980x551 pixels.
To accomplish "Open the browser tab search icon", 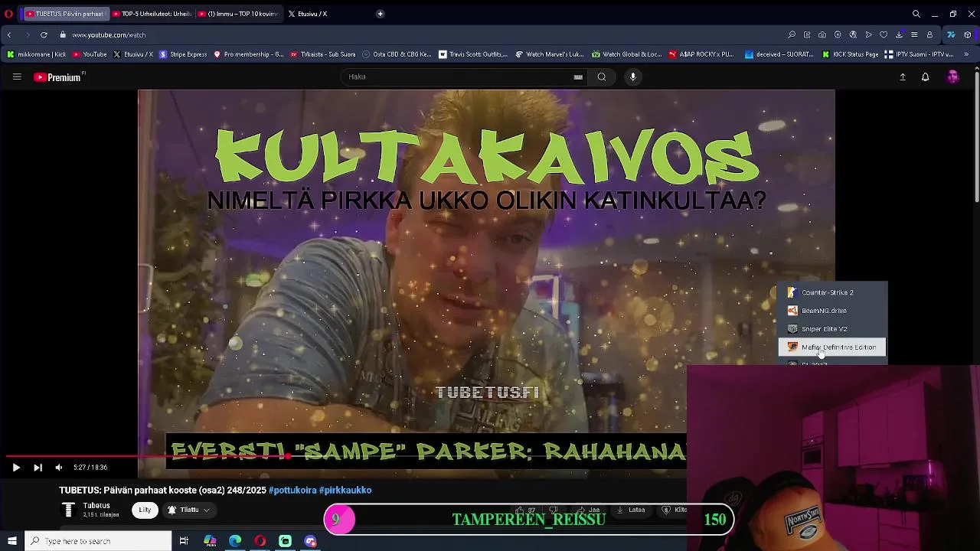I will pos(916,14).
